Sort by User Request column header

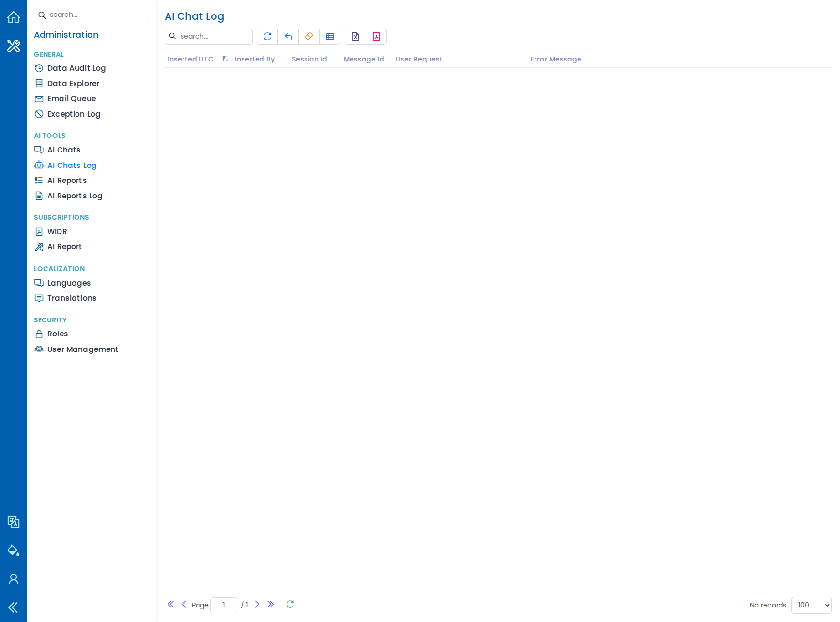point(419,59)
